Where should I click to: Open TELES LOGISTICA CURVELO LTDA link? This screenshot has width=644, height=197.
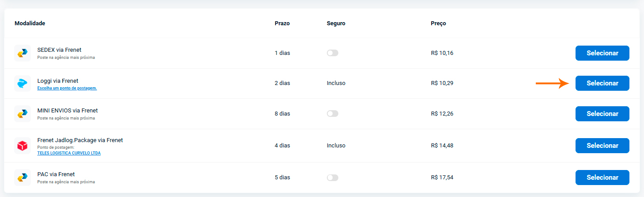69,153
